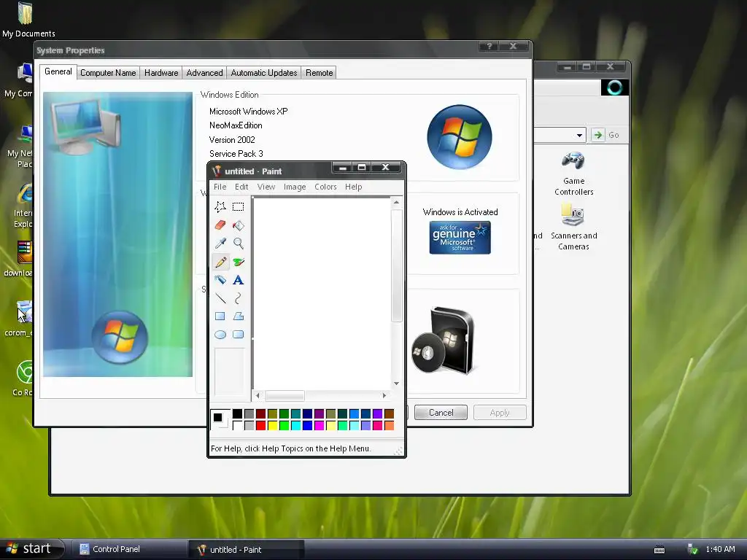Open the Help menu in Paint
The width and height of the screenshot is (747, 560).
click(354, 187)
